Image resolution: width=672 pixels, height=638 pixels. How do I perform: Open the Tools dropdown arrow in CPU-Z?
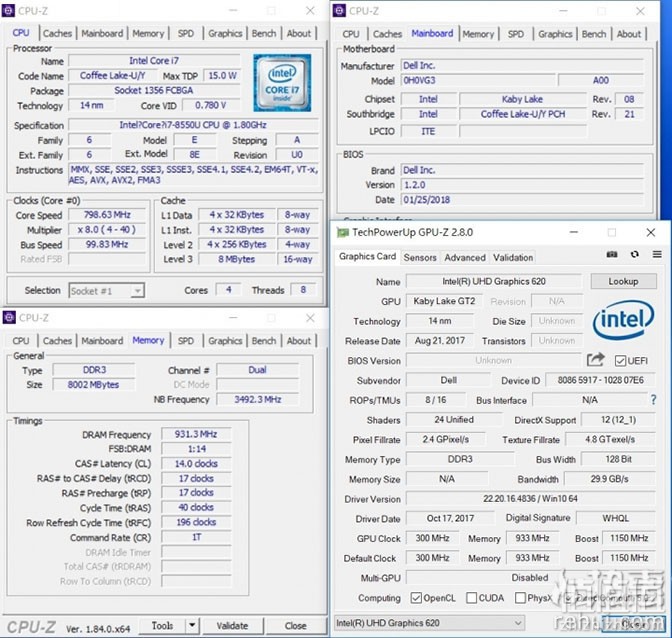(x=192, y=626)
